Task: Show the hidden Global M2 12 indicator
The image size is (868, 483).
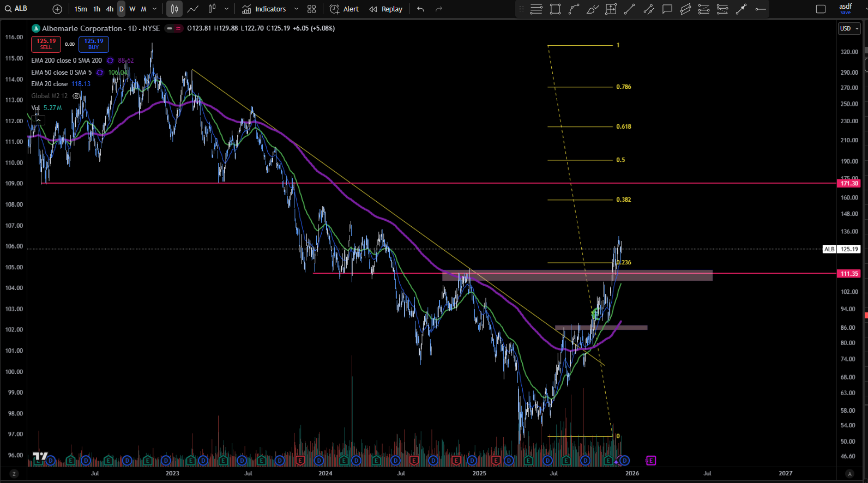Action: tap(76, 96)
